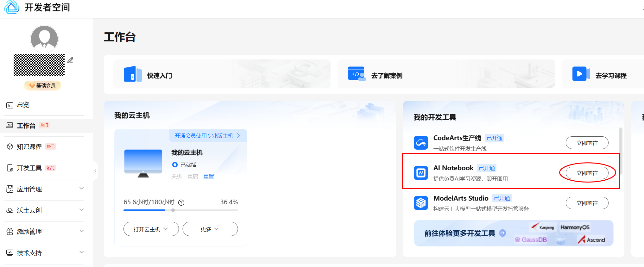Open the 更多 dropdown button
644x267 pixels.
coord(210,229)
